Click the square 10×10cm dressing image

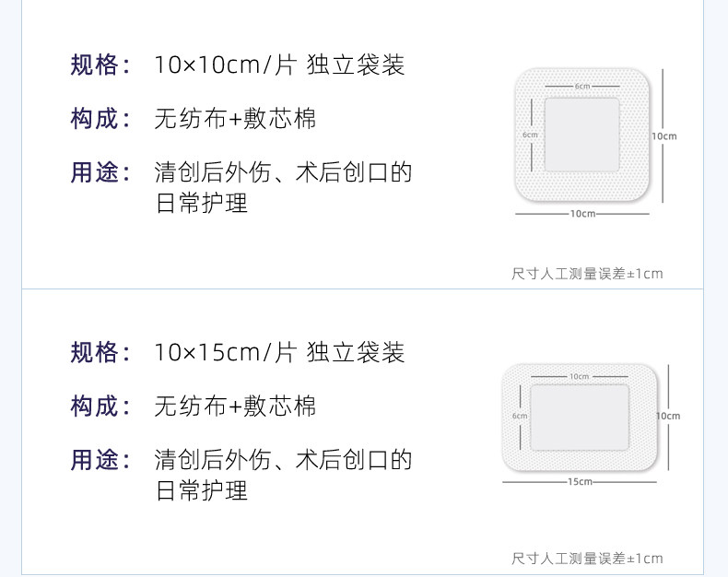(x=581, y=135)
